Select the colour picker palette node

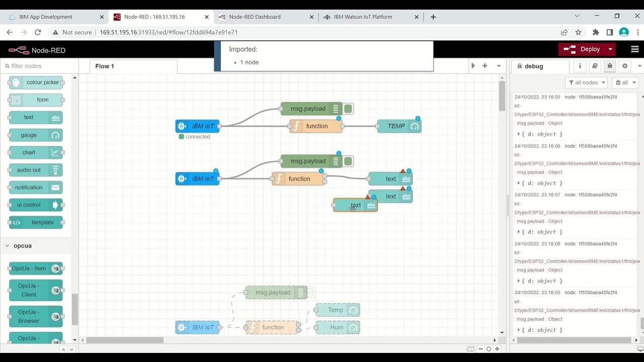[x=36, y=82]
